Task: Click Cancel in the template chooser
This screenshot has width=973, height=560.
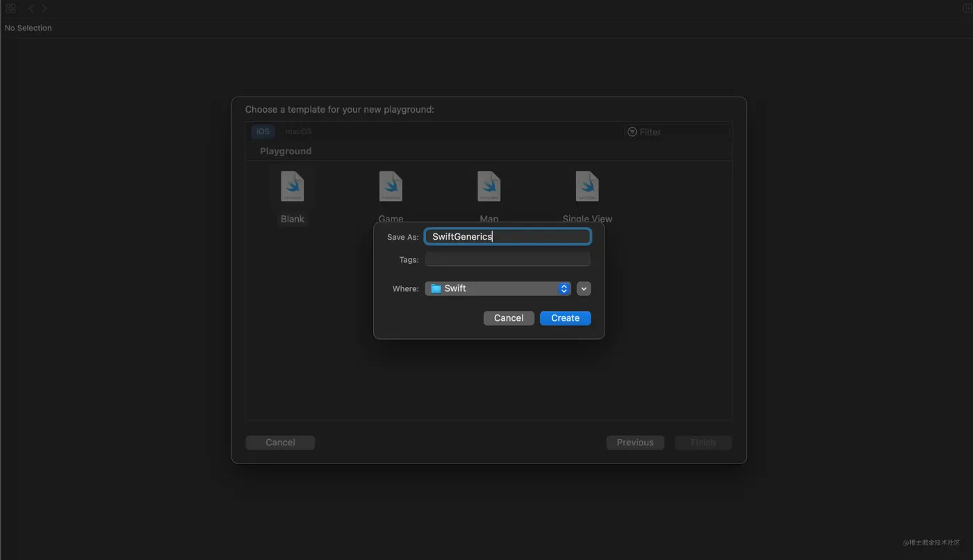Action: pyautogui.click(x=280, y=443)
